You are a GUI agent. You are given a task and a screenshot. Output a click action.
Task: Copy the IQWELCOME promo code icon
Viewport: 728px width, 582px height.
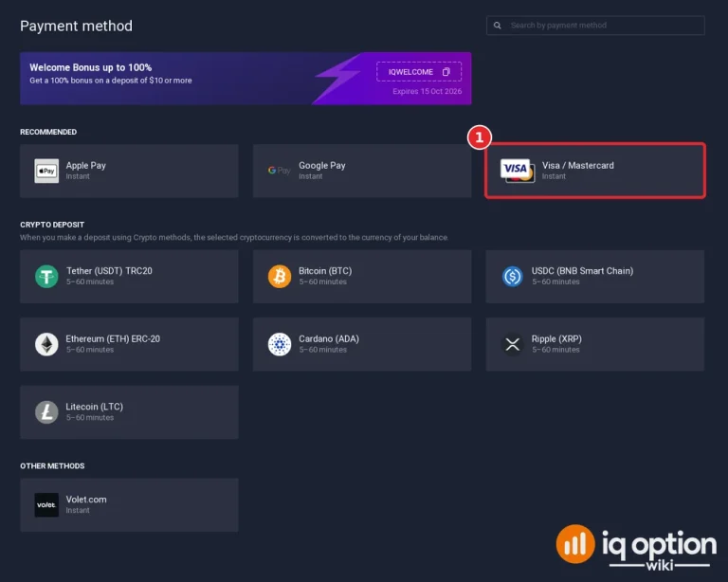click(x=446, y=72)
